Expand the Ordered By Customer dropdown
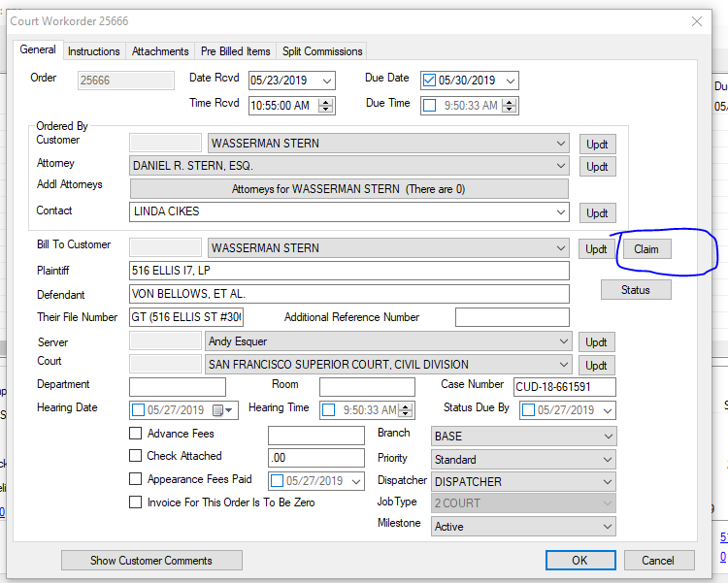728x583 pixels. [x=561, y=144]
